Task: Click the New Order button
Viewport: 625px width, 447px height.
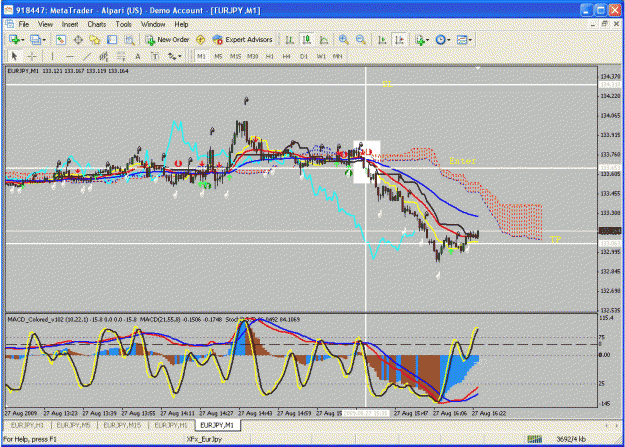Action: [167, 39]
